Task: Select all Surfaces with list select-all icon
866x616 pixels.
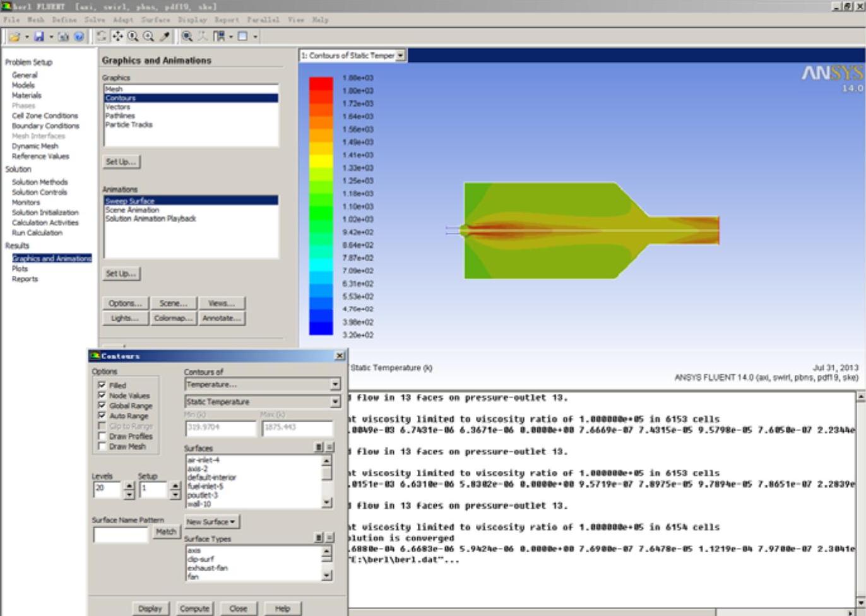Action: click(x=319, y=447)
